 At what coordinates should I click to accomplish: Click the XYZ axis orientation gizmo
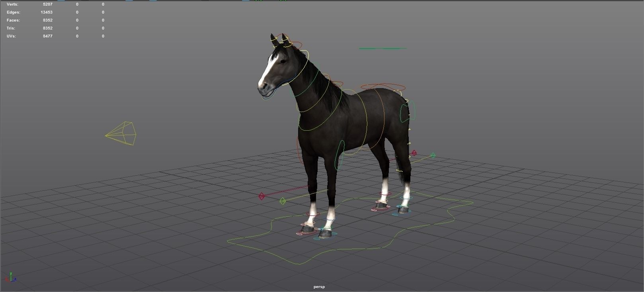coord(10,277)
